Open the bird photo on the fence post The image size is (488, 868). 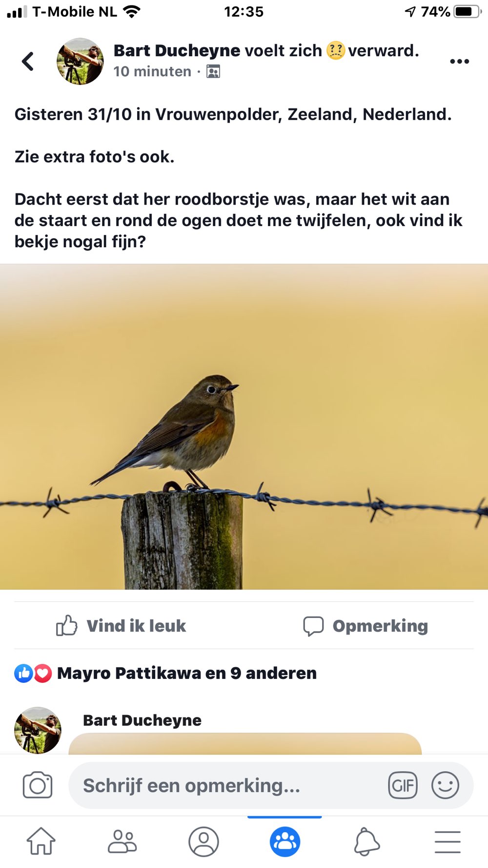(x=244, y=426)
